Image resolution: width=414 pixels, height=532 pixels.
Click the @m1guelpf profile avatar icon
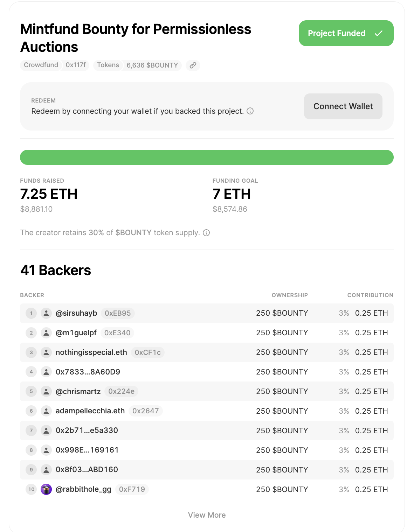click(46, 333)
